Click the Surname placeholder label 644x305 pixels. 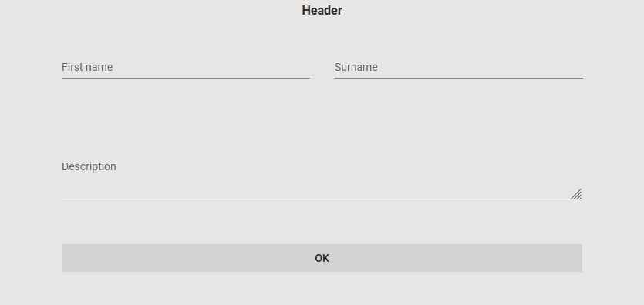pos(356,67)
